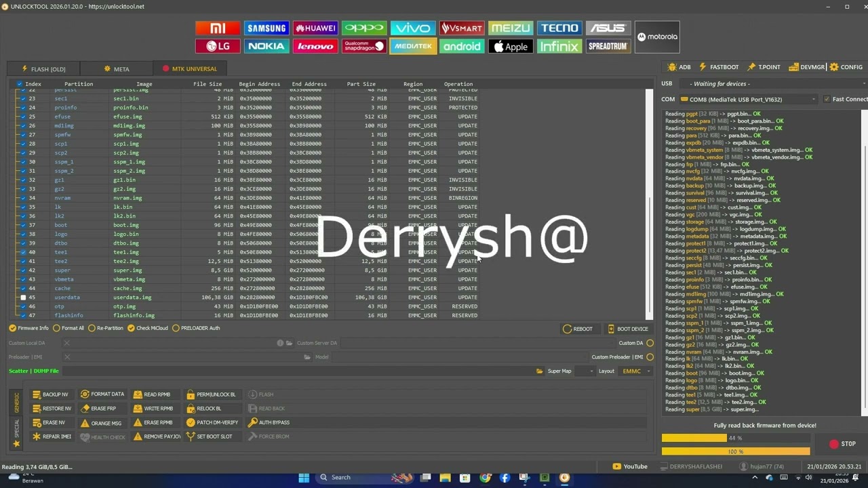Click the Custom Local DA info icon
The image size is (868, 488).
tap(280, 343)
